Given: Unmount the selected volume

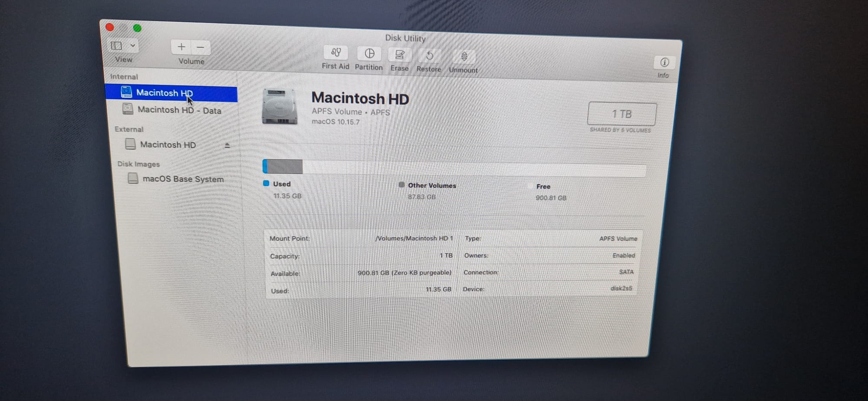Looking at the screenshot, I should click(464, 57).
